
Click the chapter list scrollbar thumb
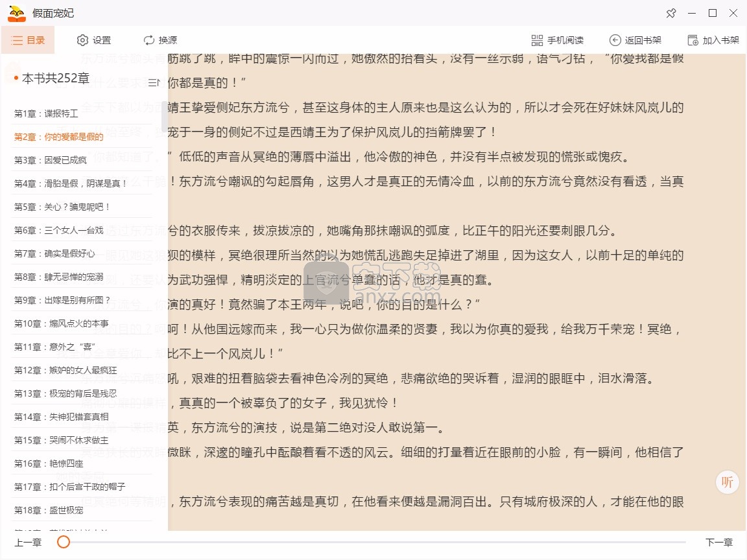pos(164,116)
